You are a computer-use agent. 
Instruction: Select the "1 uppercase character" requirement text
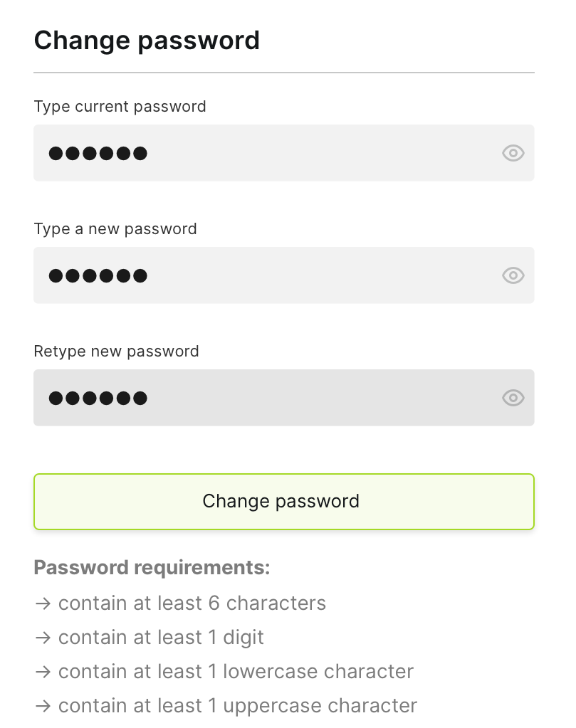313,706
